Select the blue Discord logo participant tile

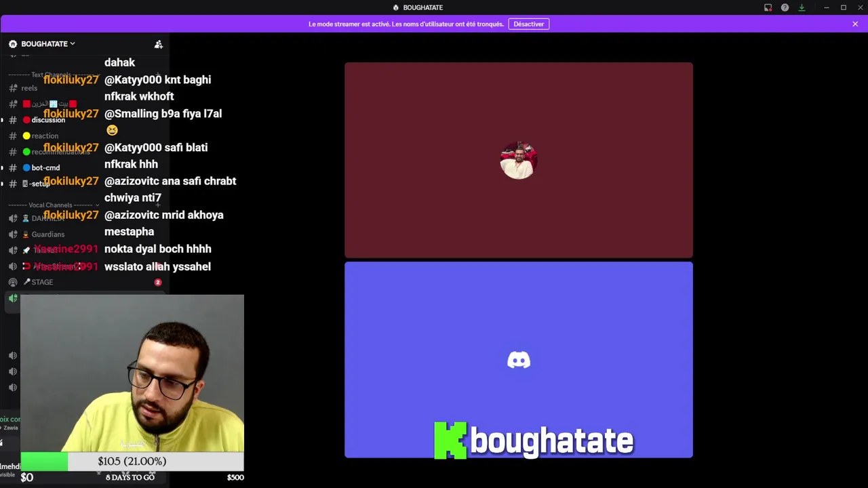point(519,360)
